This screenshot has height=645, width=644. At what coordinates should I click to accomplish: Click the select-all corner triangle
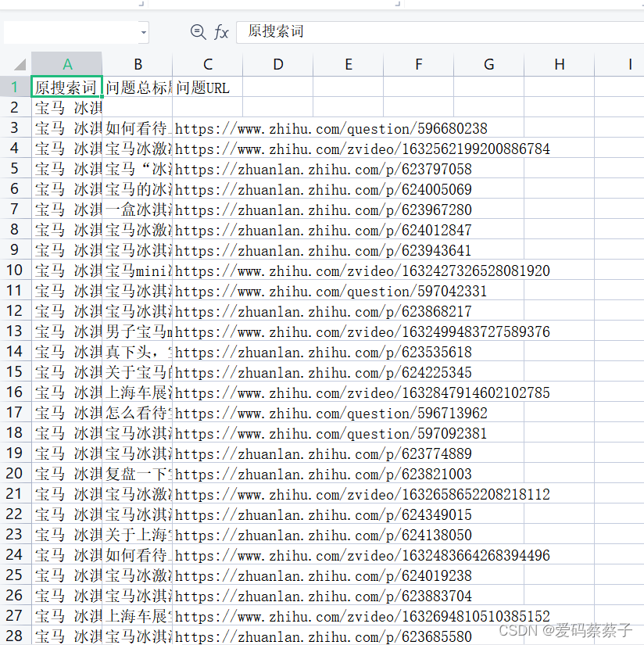(20, 64)
